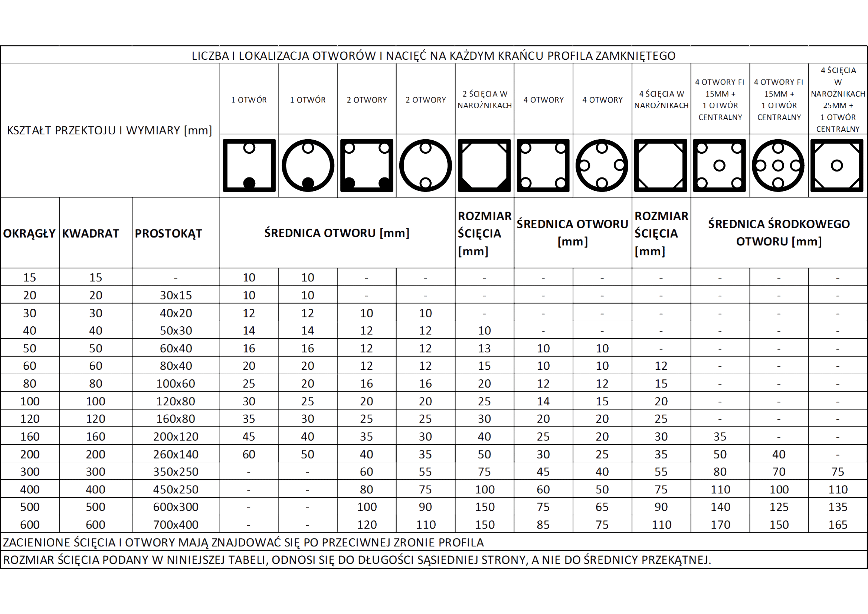868x614 pixels.
Task: Click '1 OTWÓR' header above round diagram
Action: (x=308, y=100)
